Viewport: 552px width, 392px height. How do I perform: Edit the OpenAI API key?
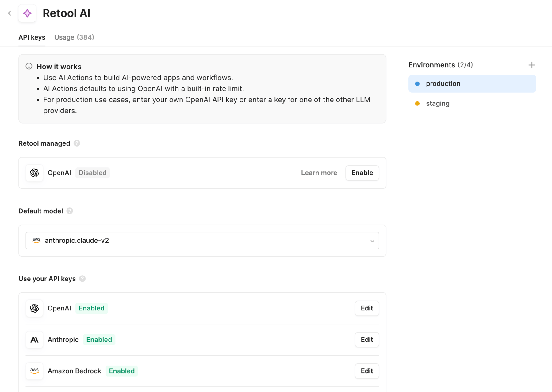(x=367, y=308)
